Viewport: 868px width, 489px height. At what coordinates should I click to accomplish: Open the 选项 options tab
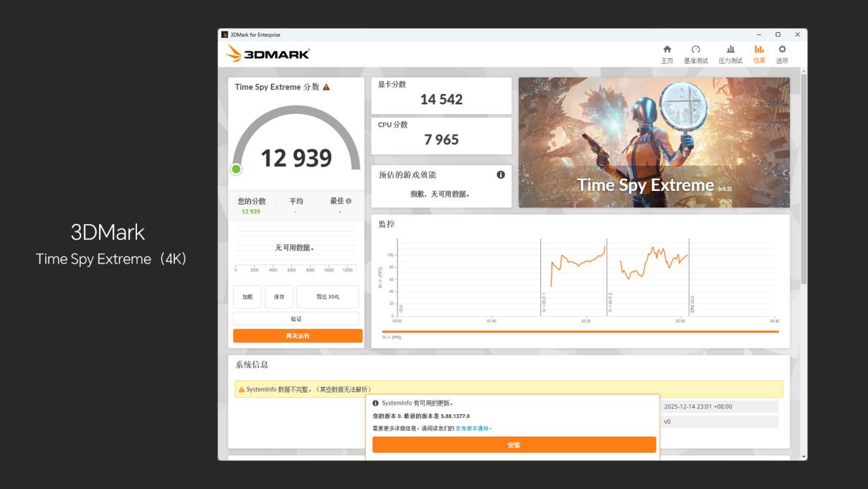tap(782, 54)
